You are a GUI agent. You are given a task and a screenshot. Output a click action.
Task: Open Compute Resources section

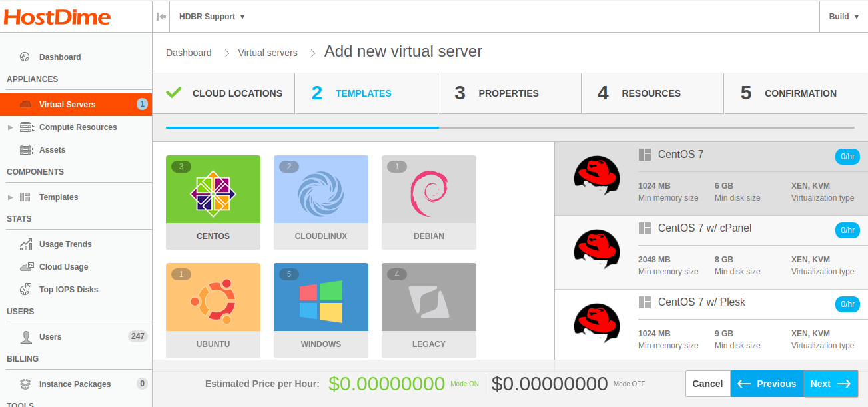click(78, 127)
